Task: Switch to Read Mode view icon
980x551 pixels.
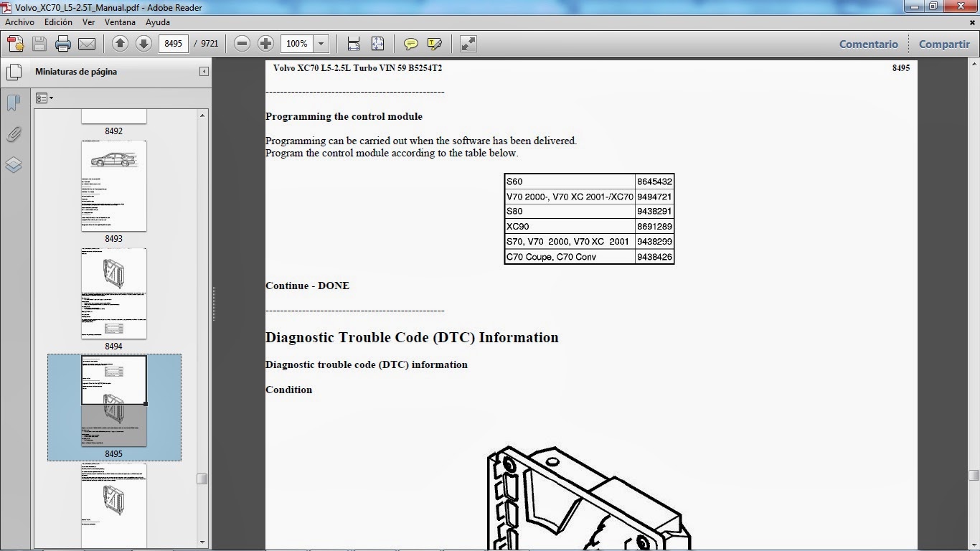Action: pyautogui.click(x=468, y=44)
